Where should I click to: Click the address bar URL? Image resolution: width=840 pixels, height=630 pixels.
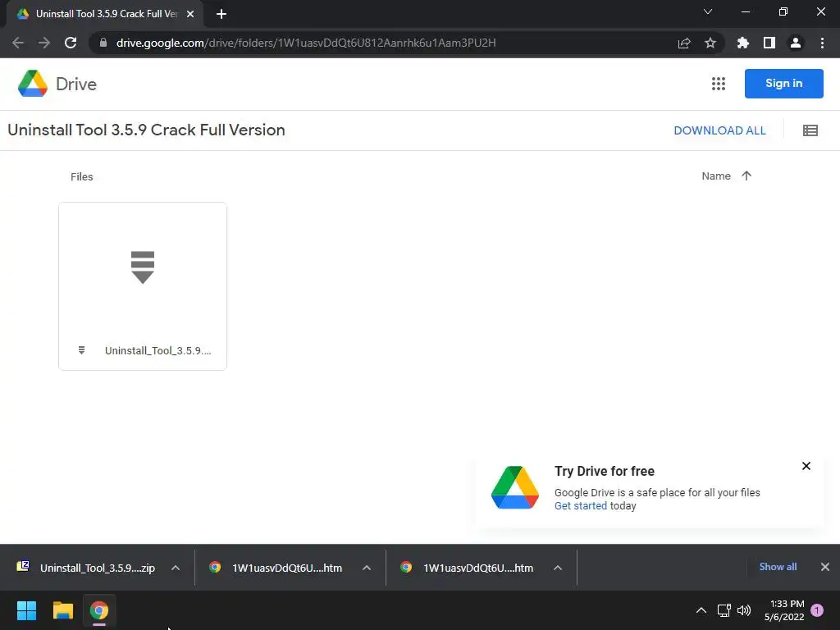(x=306, y=43)
